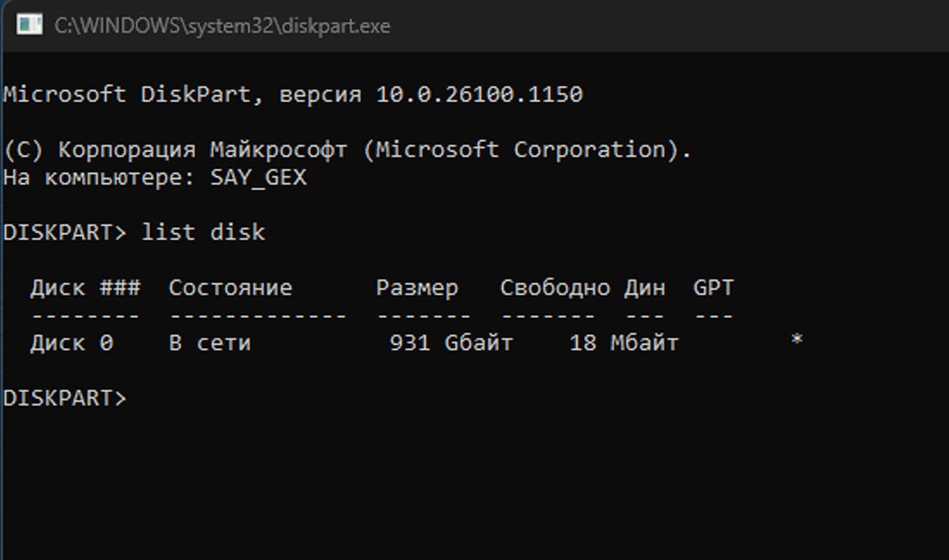Click the '931 Gбайт' size value
This screenshot has height=560, width=949.
[451, 343]
